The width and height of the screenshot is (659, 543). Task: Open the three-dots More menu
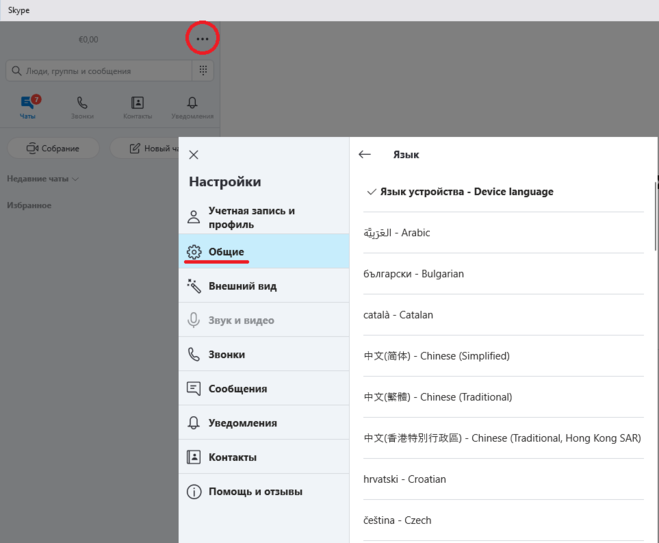tap(202, 39)
